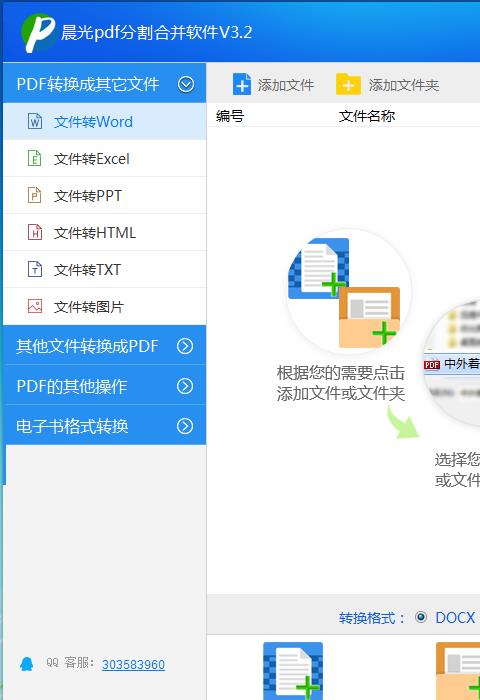Screen dimensions: 480x700
Task: Click the DOCX format label
Action: (455, 618)
